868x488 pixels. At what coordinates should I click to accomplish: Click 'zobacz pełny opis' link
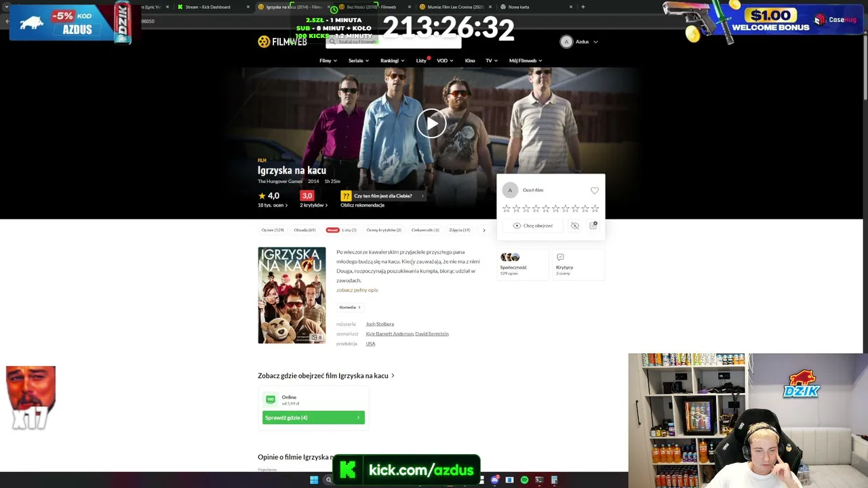(x=357, y=290)
